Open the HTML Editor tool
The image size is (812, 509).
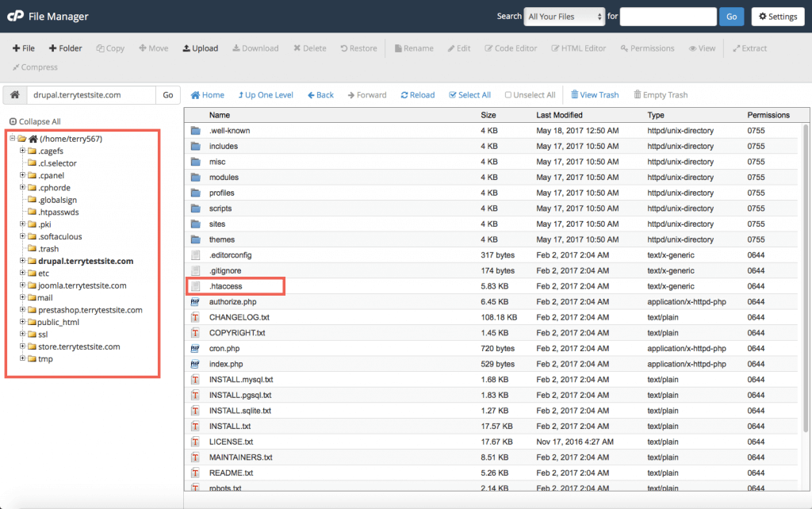click(578, 48)
